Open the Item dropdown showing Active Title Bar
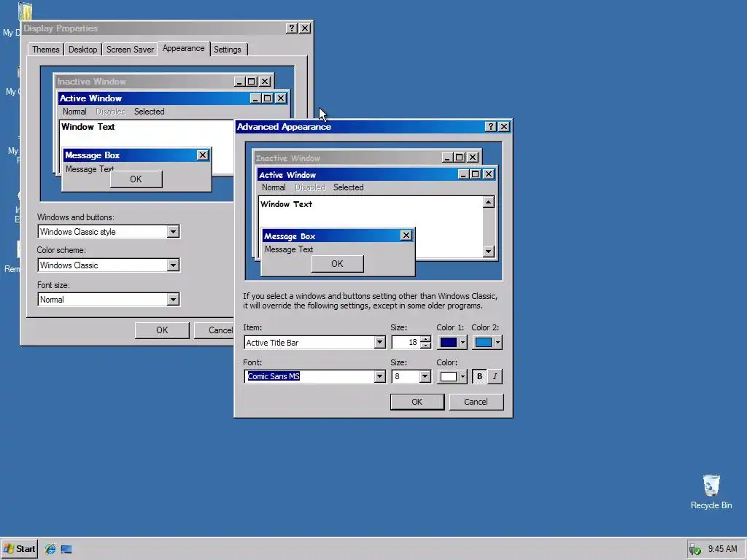 pyautogui.click(x=379, y=343)
